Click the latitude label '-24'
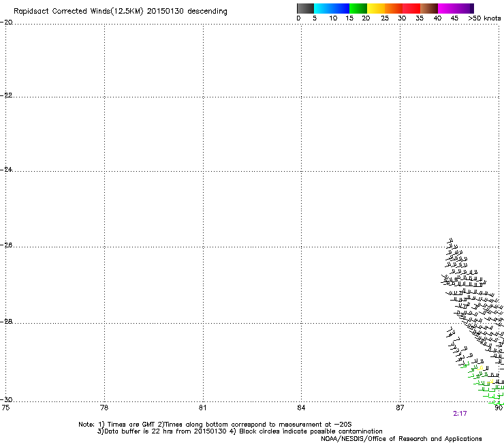 6,169
